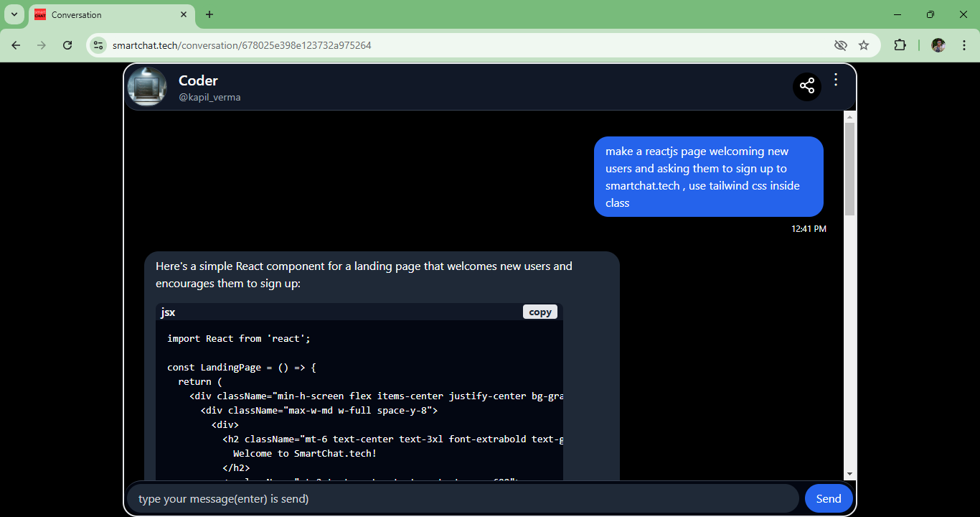Open the browser extensions menu
This screenshot has width=980, height=517.
(900, 45)
